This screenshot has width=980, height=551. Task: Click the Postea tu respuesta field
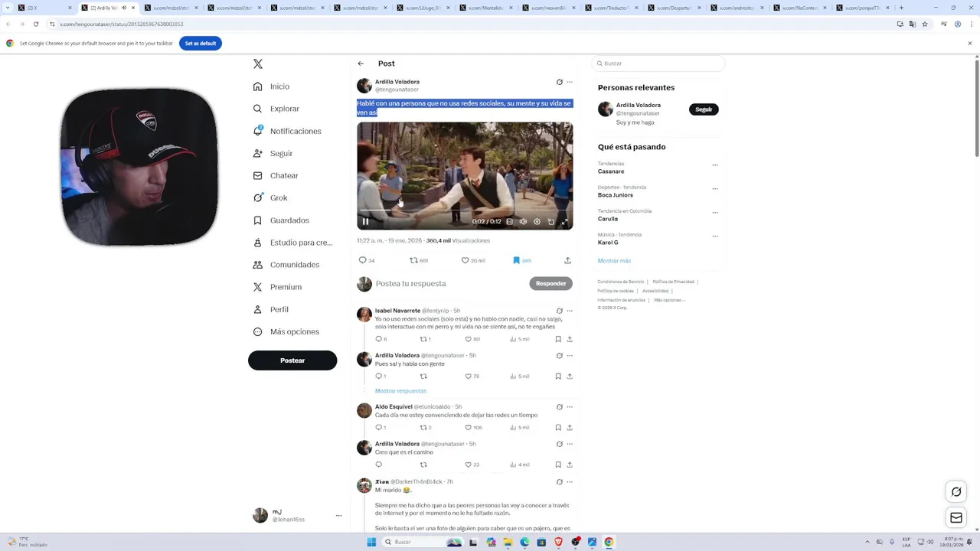point(449,283)
